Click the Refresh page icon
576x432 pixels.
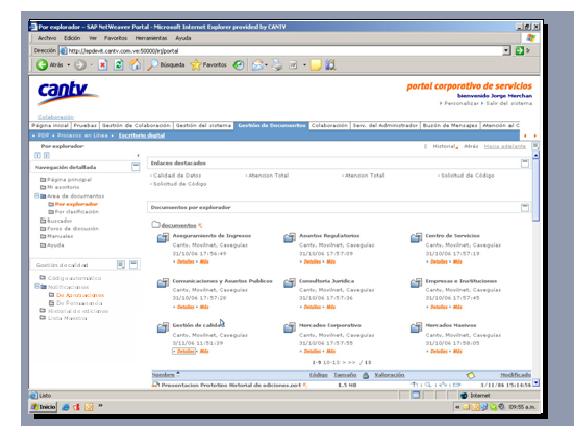pyautogui.click(x=119, y=65)
